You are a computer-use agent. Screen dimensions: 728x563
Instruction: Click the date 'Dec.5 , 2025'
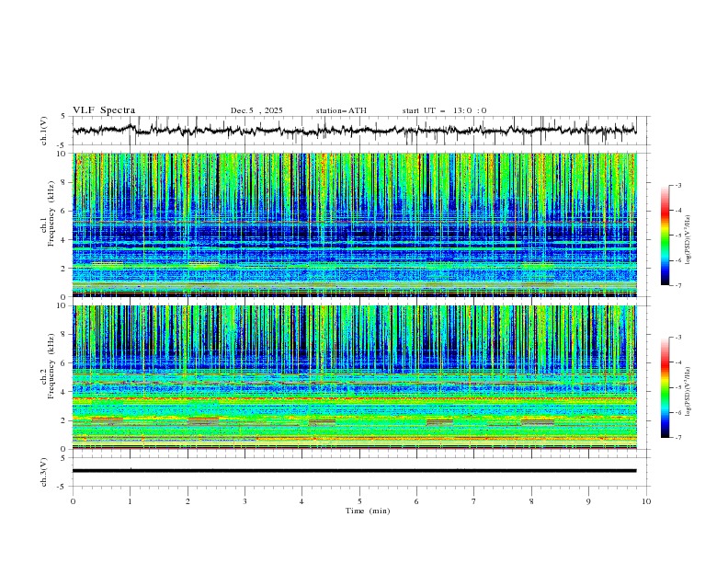(256, 110)
